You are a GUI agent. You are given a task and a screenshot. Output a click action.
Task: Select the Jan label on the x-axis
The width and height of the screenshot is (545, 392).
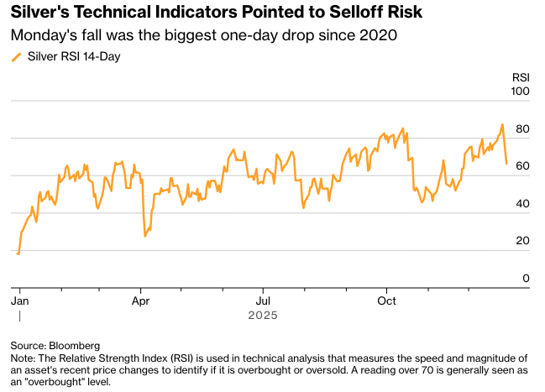(x=18, y=300)
